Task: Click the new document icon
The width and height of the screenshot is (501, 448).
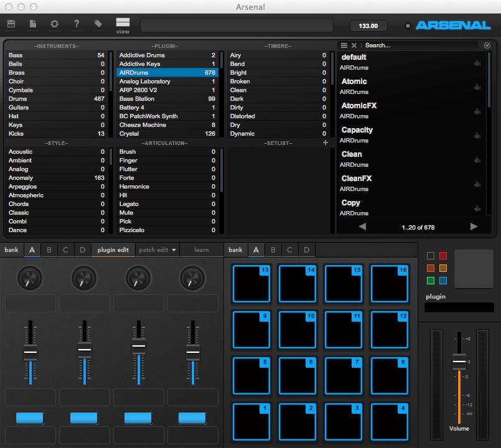Action: pos(33,24)
